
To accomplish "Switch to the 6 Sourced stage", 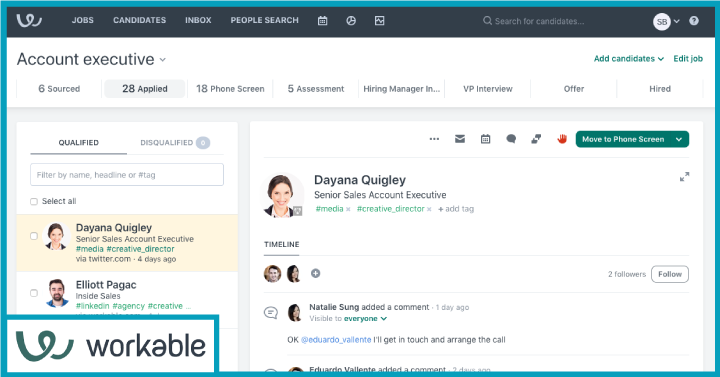I will [59, 89].
